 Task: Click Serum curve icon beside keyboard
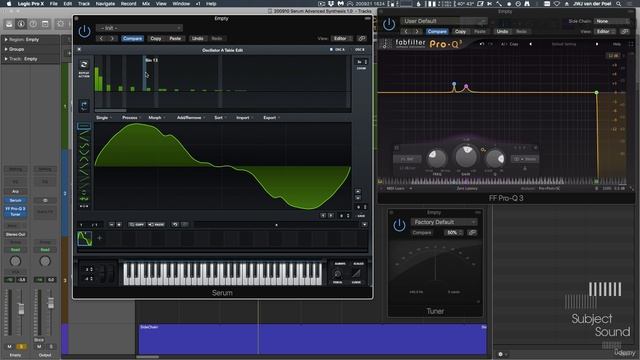pos(356,273)
